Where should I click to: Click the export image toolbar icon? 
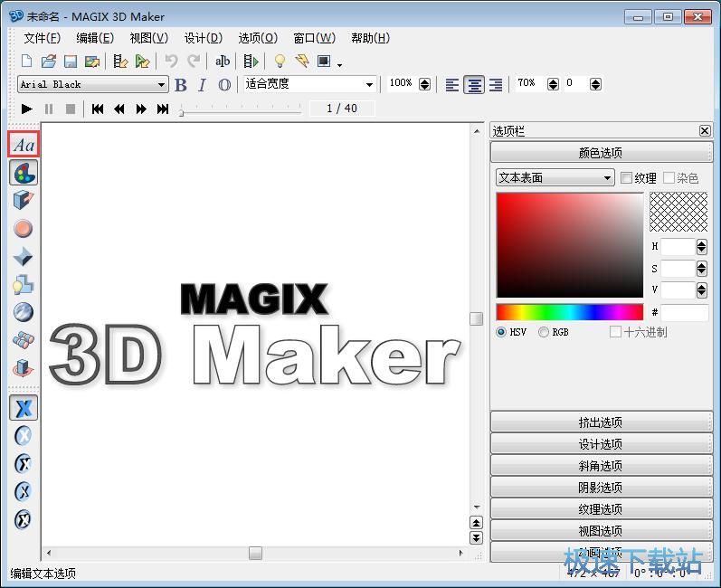[x=92, y=62]
